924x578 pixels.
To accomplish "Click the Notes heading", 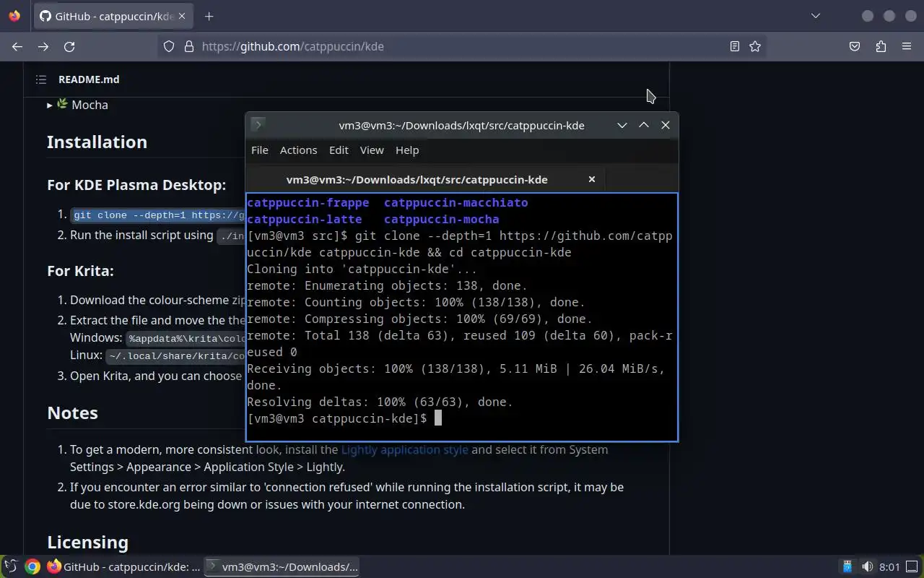I will coord(72,413).
